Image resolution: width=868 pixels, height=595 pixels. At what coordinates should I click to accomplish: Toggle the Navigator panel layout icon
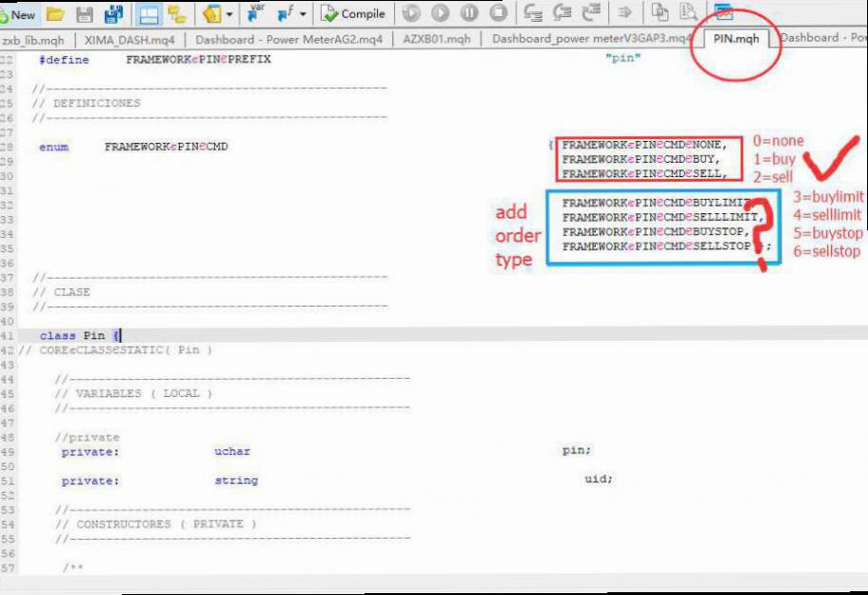point(148,14)
